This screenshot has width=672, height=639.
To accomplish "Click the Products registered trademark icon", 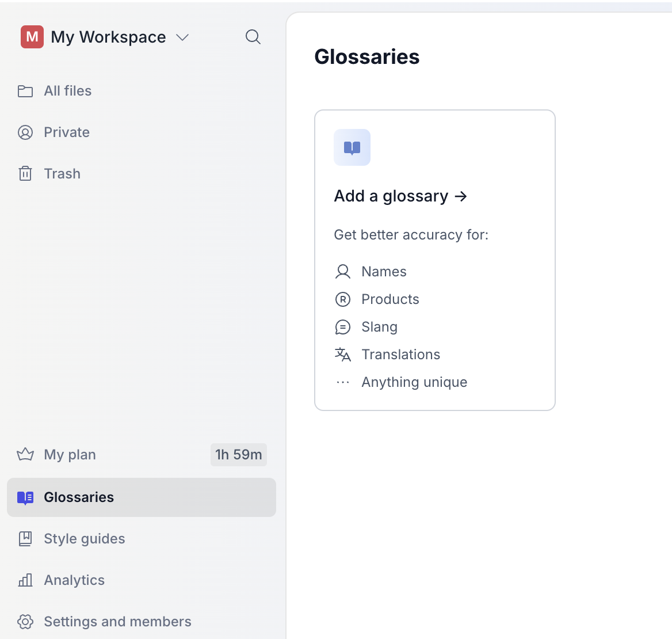I will point(343,299).
